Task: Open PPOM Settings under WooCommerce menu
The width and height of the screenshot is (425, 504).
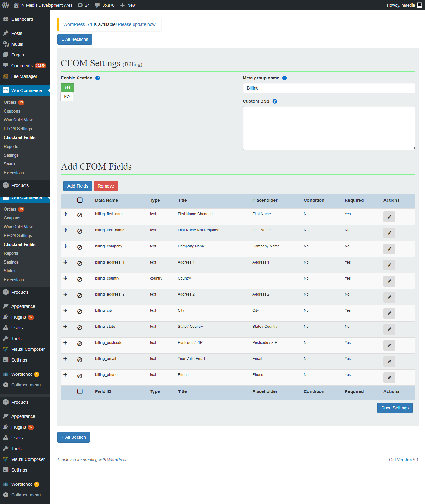Action: coord(18,129)
